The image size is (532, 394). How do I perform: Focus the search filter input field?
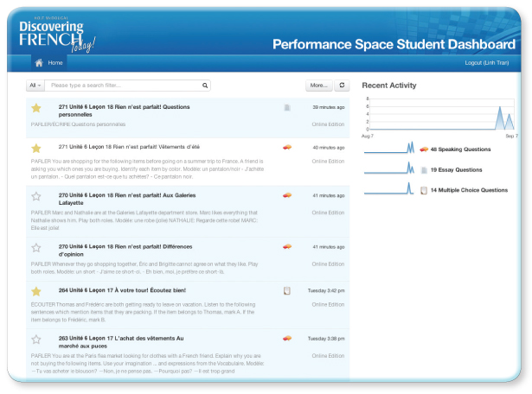[x=123, y=86]
